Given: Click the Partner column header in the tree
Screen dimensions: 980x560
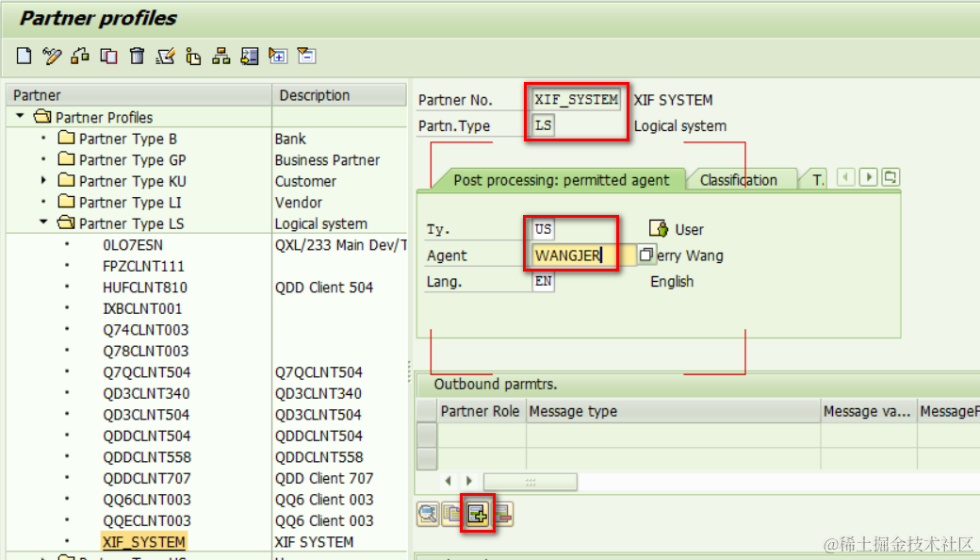Looking at the screenshot, I should pos(139,95).
